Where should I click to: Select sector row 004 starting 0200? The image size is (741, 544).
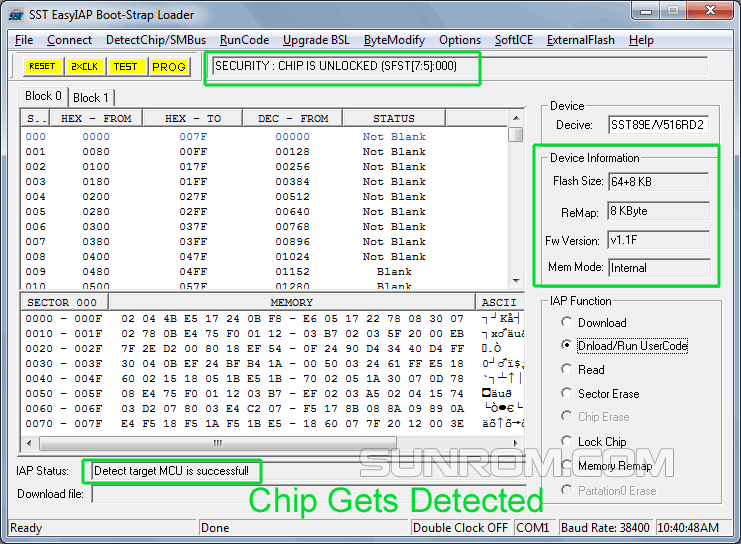(265, 197)
